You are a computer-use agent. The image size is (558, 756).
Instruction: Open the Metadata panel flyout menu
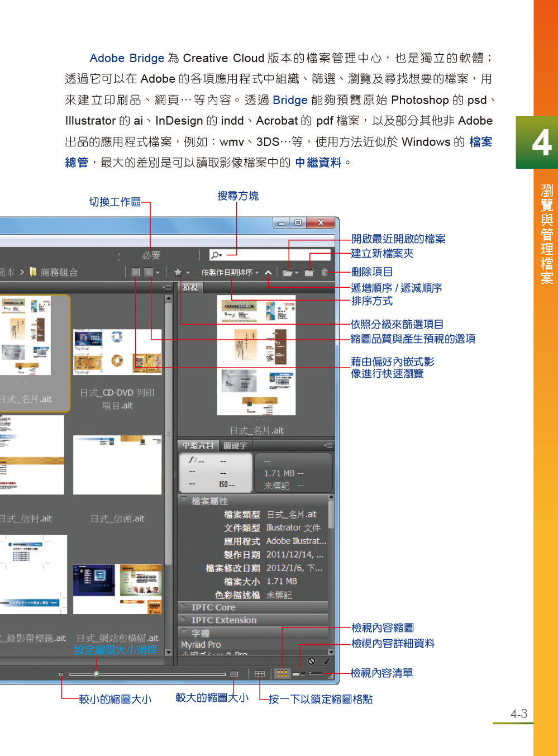coord(328,445)
